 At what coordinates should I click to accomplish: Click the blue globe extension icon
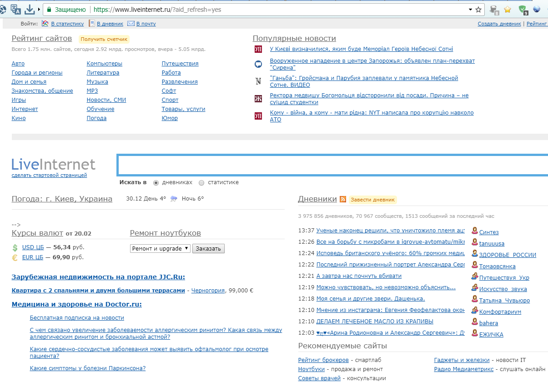[x=537, y=9]
